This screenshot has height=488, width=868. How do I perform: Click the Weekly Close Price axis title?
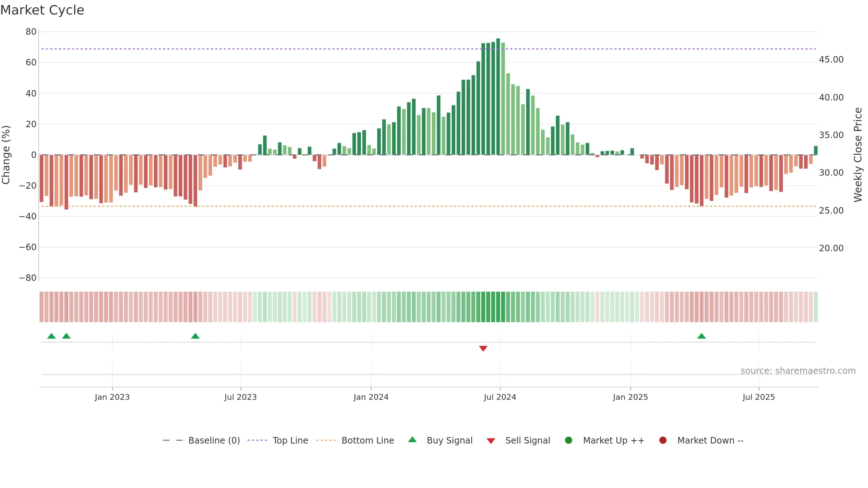858,155
